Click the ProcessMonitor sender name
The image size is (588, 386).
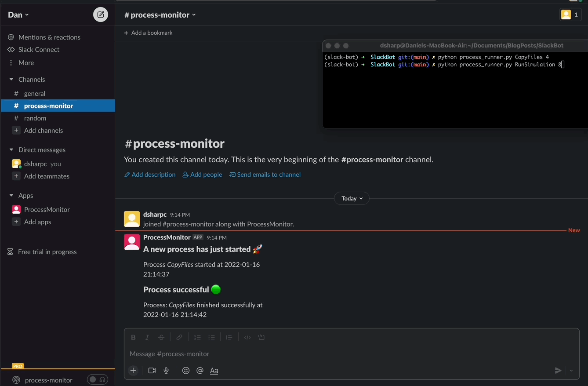(167, 237)
